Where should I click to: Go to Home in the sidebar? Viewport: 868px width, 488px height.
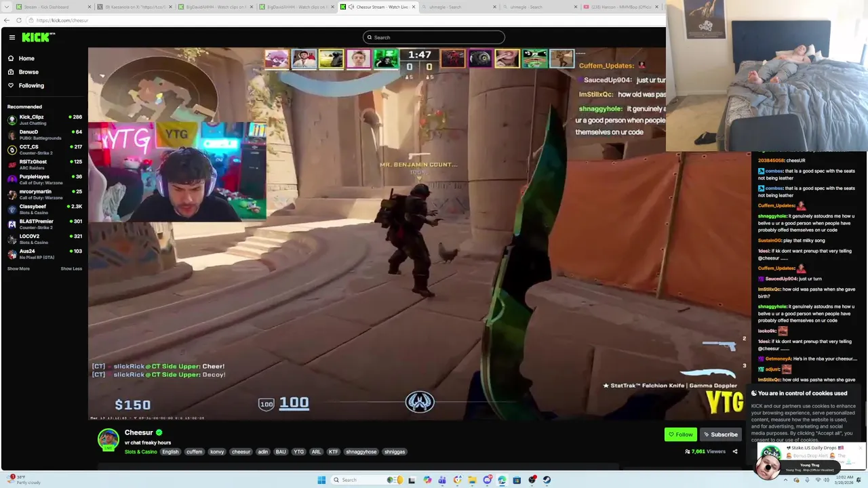coord(26,58)
